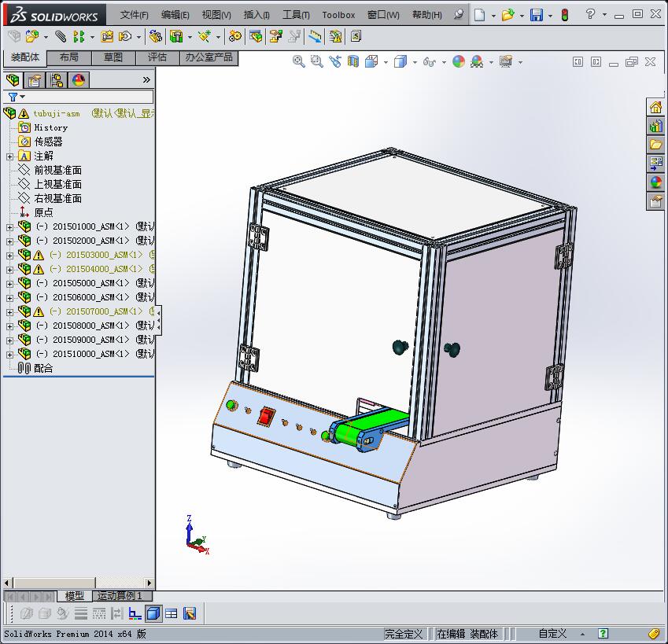
Task: Switch to the 评估 tab
Action: click(x=157, y=57)
